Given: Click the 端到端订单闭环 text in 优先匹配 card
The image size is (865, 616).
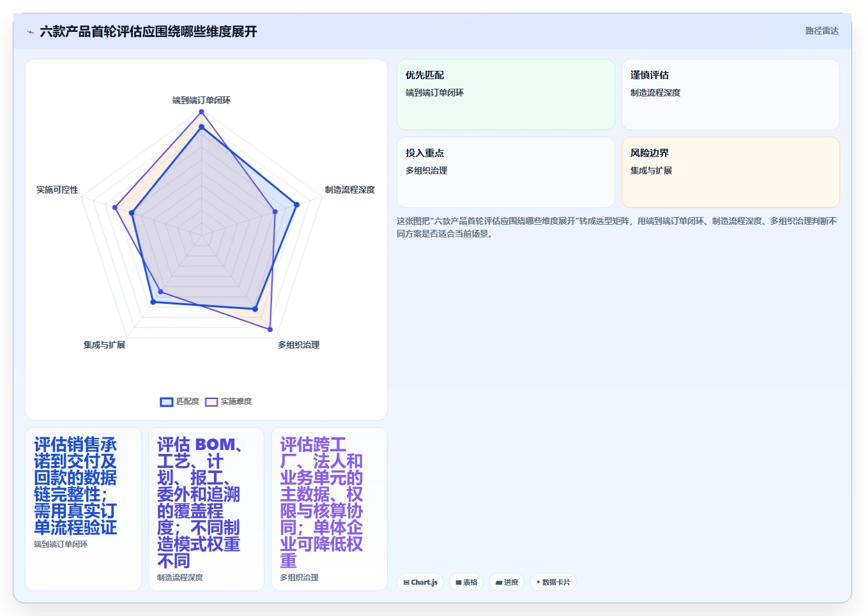Looking at the screenshot, I should 434,93.
